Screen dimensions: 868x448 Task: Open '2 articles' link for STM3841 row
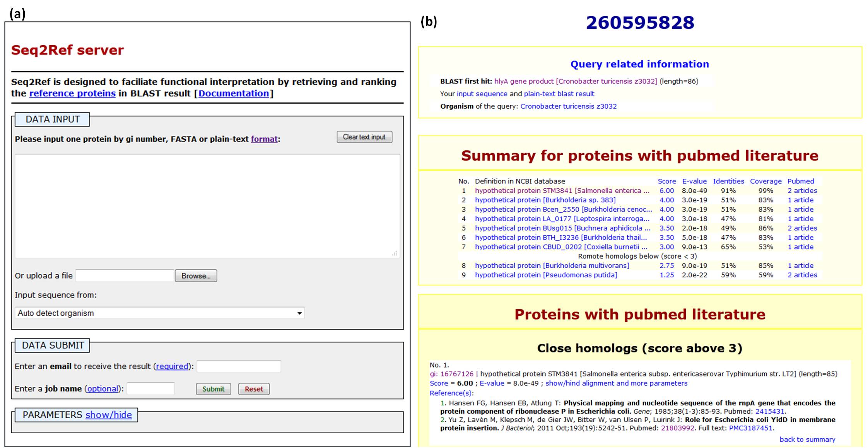(802, 191)
